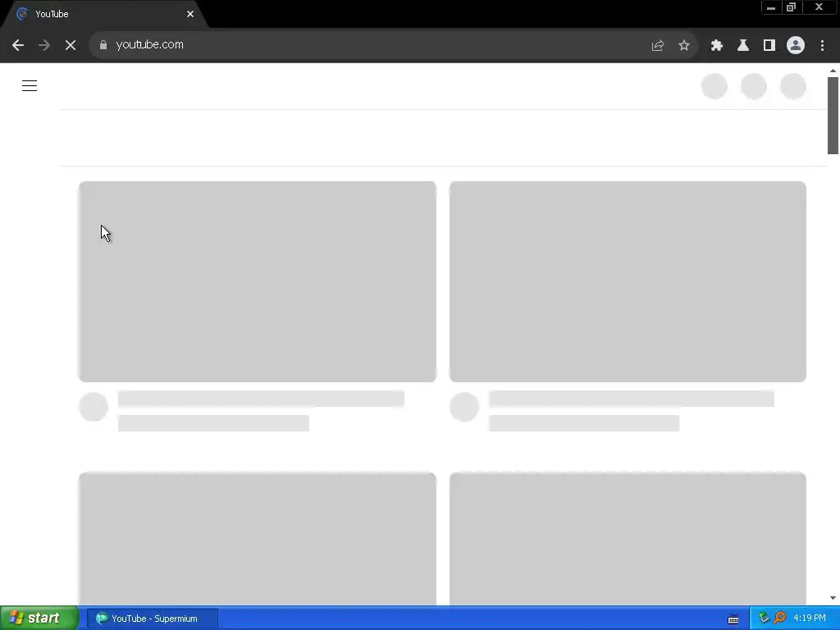Open the experiments flask icon

pos(743,45)
